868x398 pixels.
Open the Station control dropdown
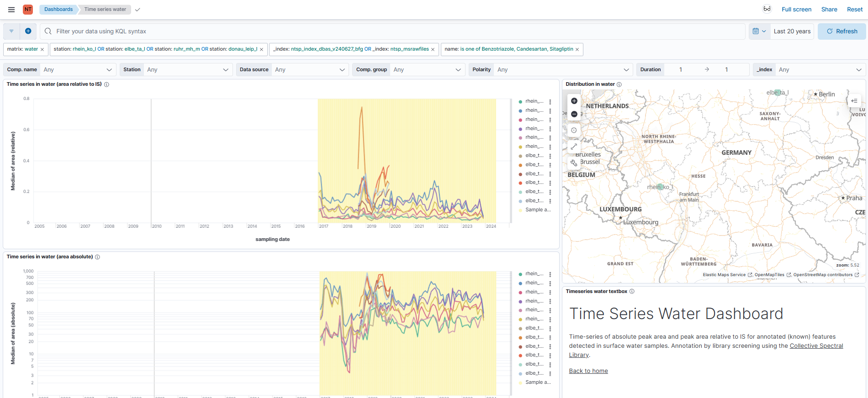coord(188,69)
